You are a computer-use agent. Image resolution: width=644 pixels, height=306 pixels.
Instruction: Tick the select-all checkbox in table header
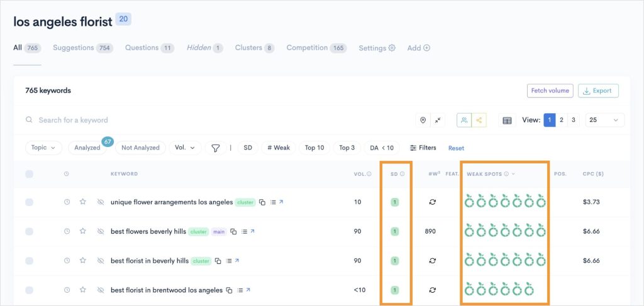pos(29,174)
